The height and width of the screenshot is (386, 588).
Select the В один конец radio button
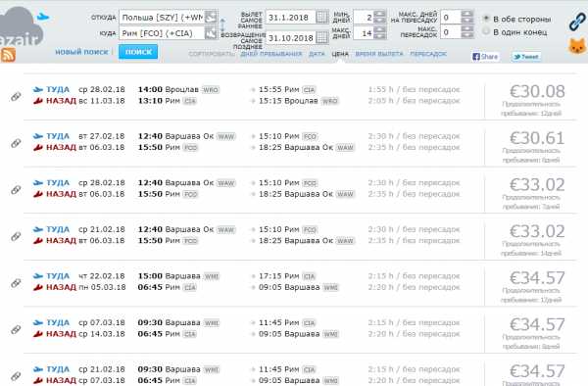(x=486, y=31)
